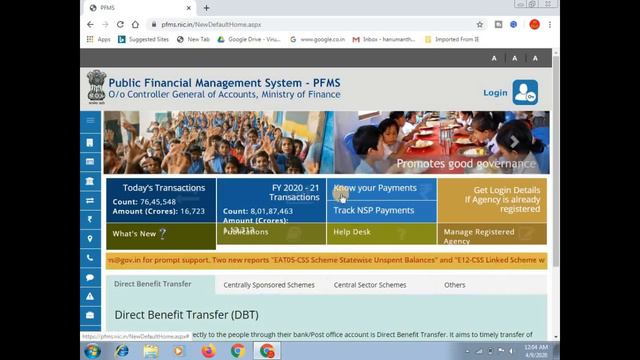Open Firefox from taskbar
Image resolution: width=640 pixels, height=360 pixels.
point(209,351)
